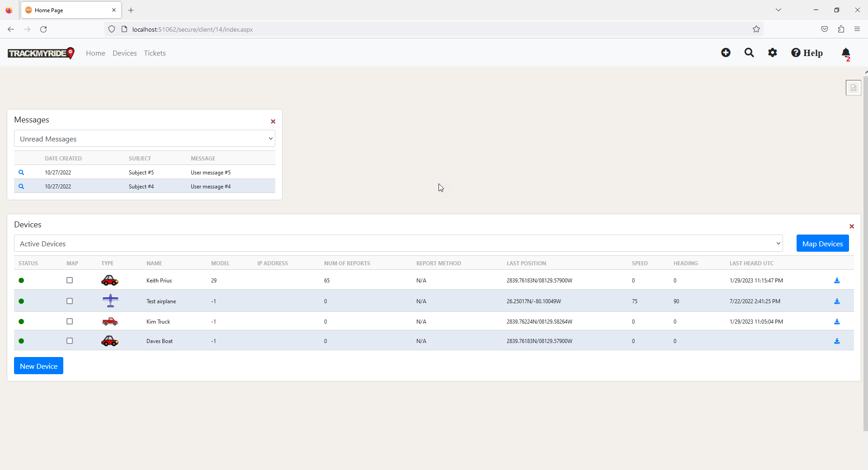Screen dimensions: 868x470
Task: Click the Map Devices button
Action: tap(822, 244)
